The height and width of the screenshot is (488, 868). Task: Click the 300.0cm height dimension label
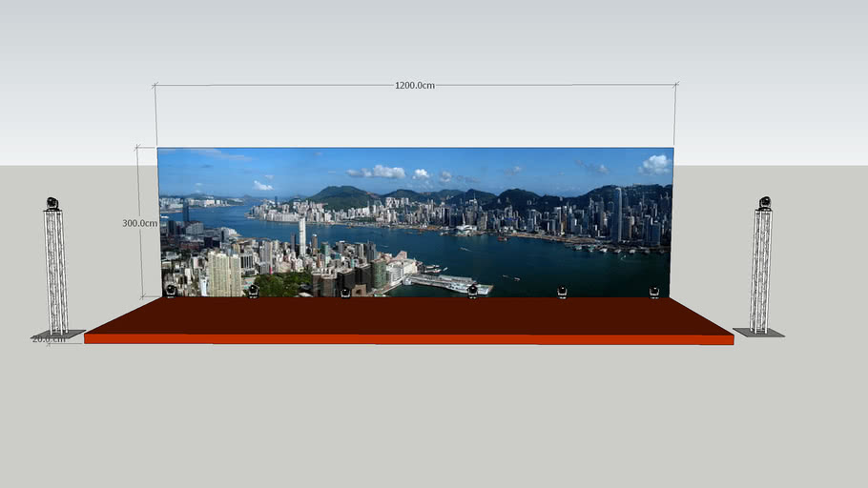click(x=139, y=223)
